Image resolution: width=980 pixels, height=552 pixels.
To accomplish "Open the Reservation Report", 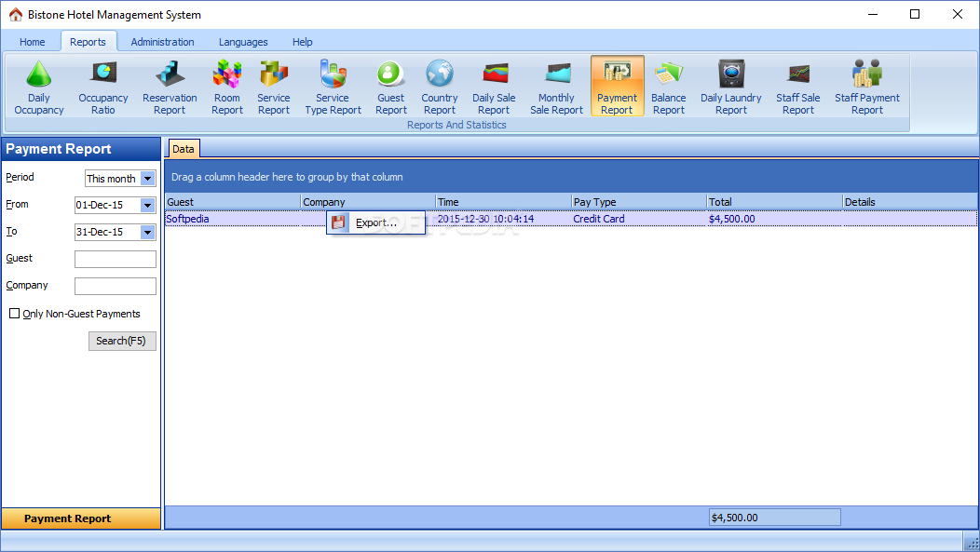I will coord(170,87).
